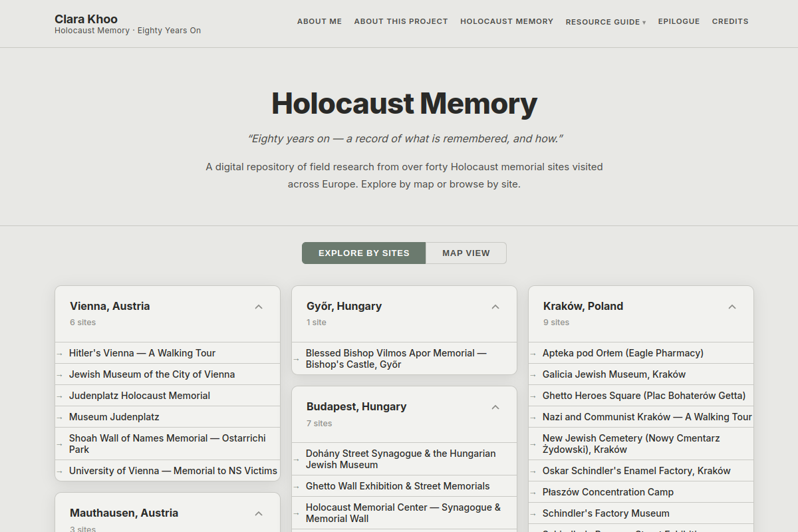798x532 pixels.
Task: Open Hitler's Vienna walking tour
Action: click(x=168, y=353)
